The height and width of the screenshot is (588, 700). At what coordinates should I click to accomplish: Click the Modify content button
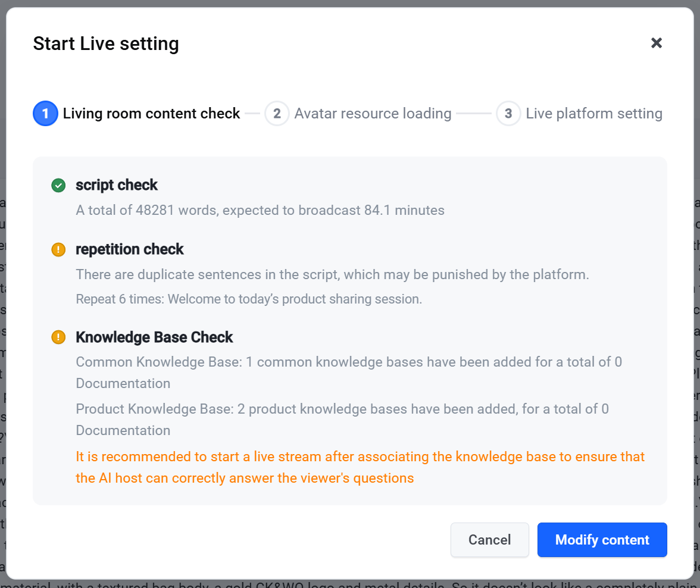[x=602, y=540]
